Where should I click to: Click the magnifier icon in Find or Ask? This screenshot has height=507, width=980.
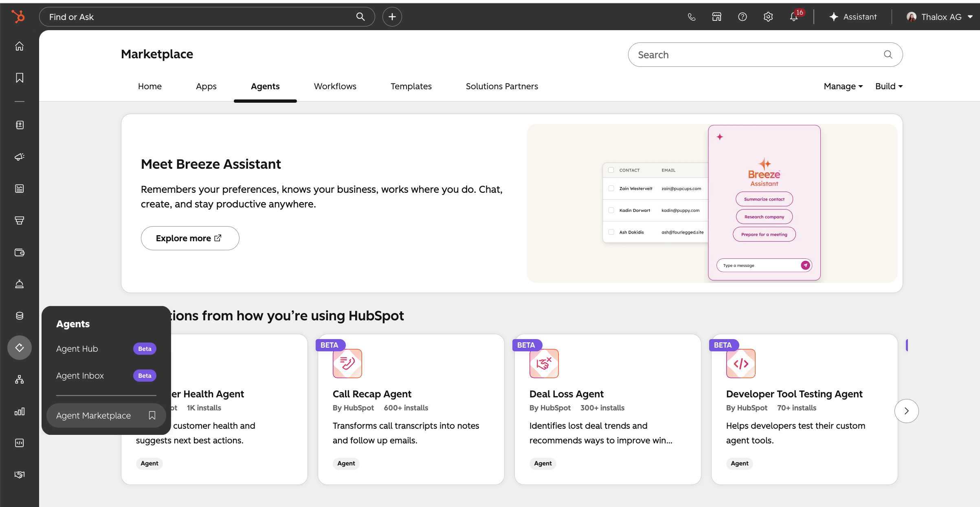(360, 17)
